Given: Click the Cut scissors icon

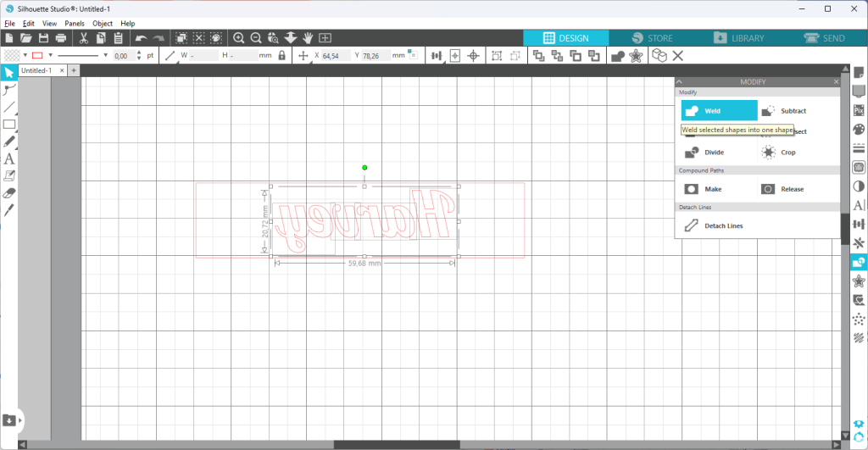Looking at the screenshot, I should (x=84, y=37).
